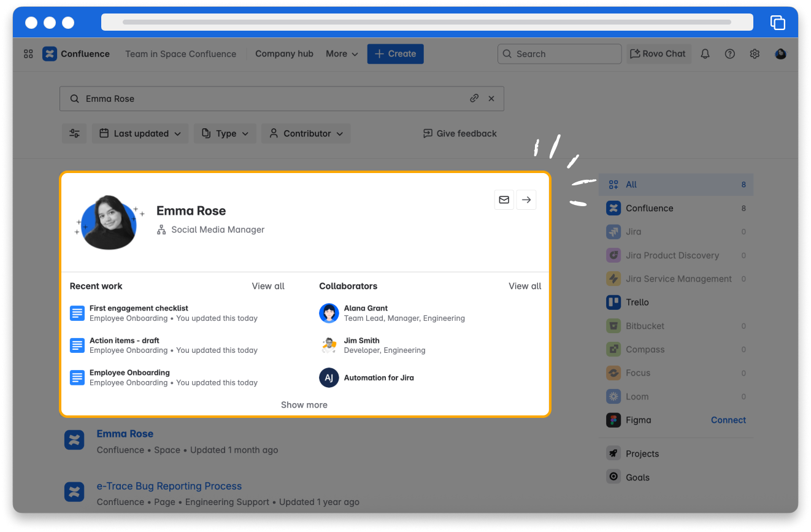The width and height of the screenshot is (811, 532).
Task: Click Social Media Manager job title
Action: [x=218, y=229]
